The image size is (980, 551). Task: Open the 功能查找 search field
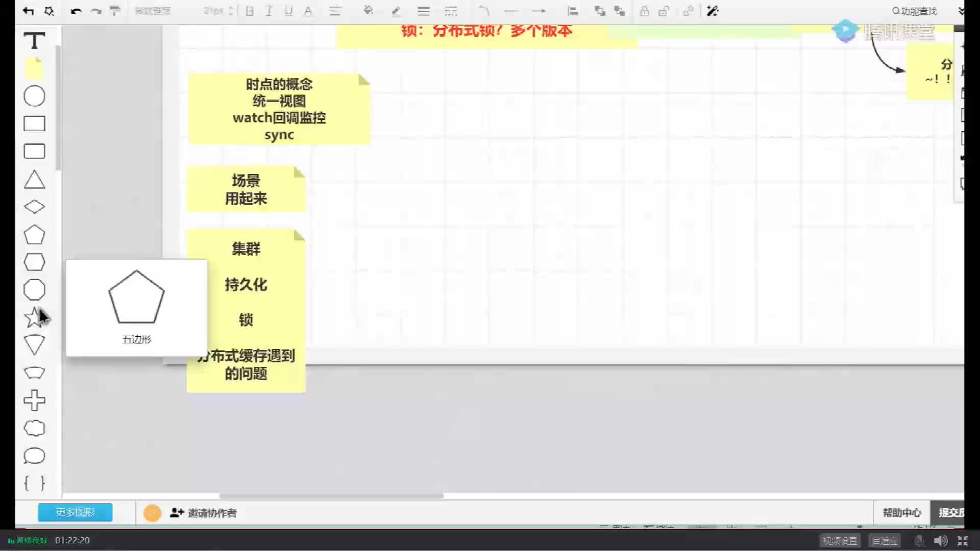click(914, 11)
